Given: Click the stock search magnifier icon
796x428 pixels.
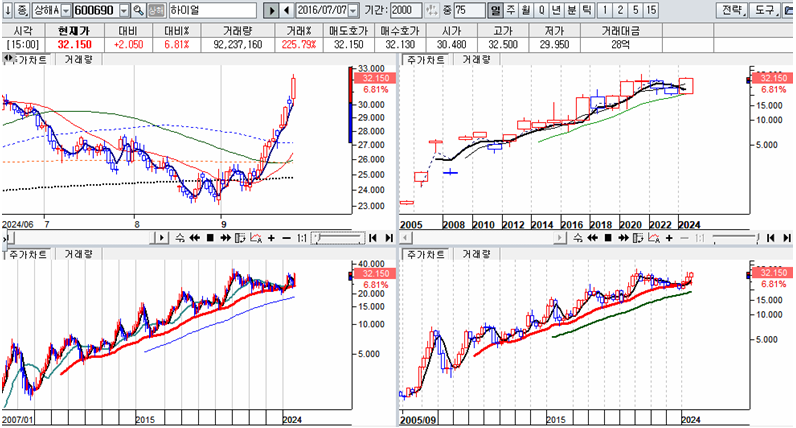Looking at the screenshot, I should pyautogui.click(x=139, y=10).
